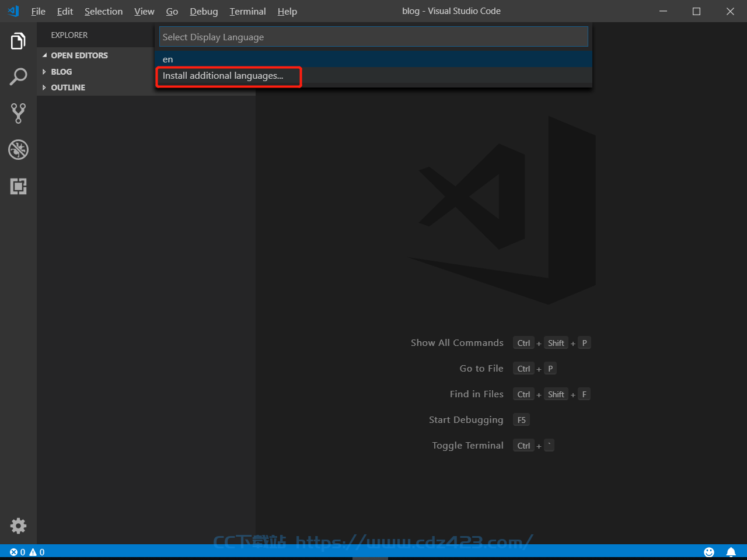Image resolution: width=747 pixels, height=560 pixels.
Task: Click the Go to File hint text
Action: click(481, 369)
